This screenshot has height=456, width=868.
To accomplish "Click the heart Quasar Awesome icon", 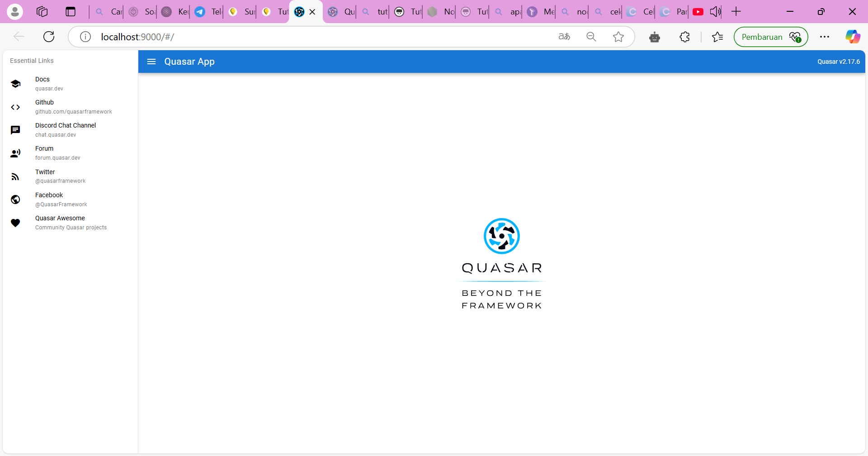I will [x=15, y=223].
